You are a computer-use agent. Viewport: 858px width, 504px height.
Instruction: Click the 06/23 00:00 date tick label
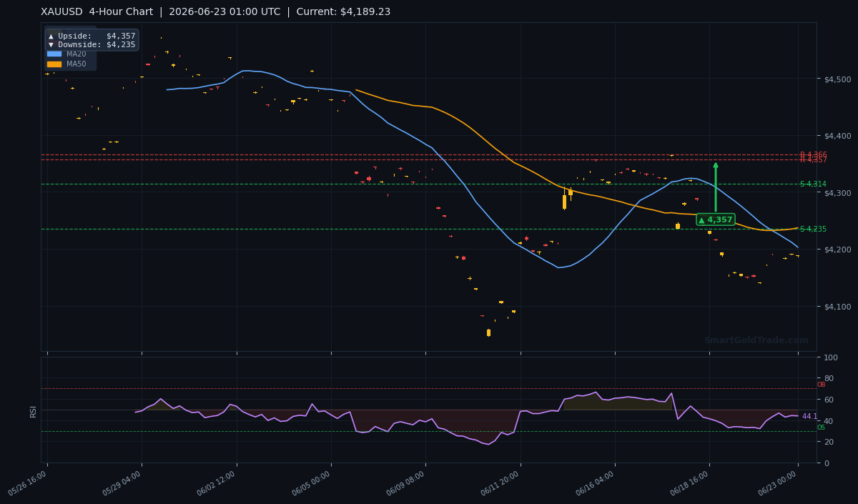click(x=779, y=483)
